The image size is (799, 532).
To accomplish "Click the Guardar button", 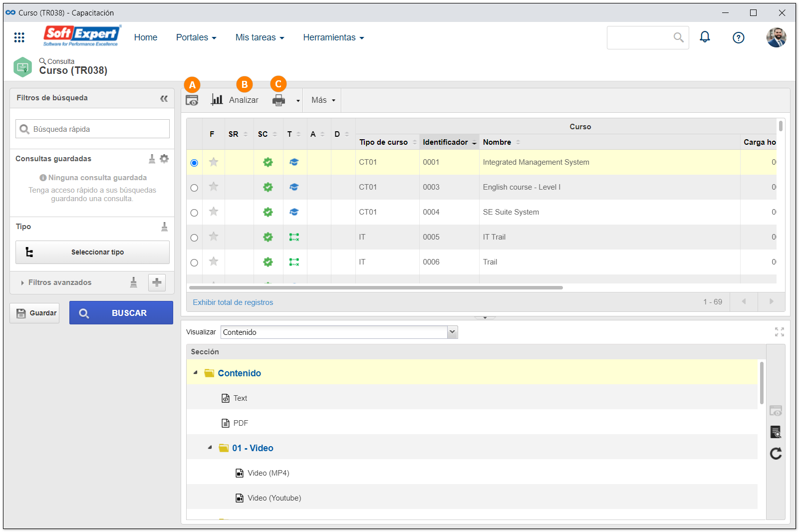I will point(34,313).
